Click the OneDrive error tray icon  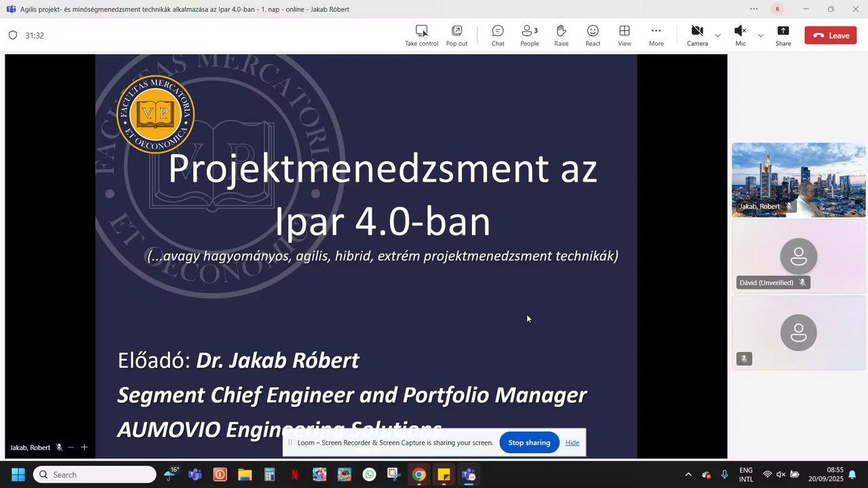pyautogui.click(x=707, y=474)
